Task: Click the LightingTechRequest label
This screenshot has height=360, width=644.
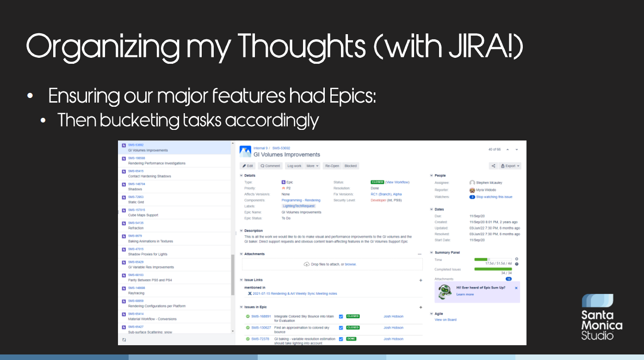Action: [x=299, y=206]
